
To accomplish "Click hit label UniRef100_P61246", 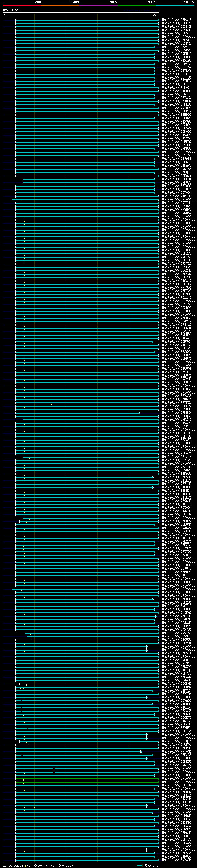I will point(177,457).
